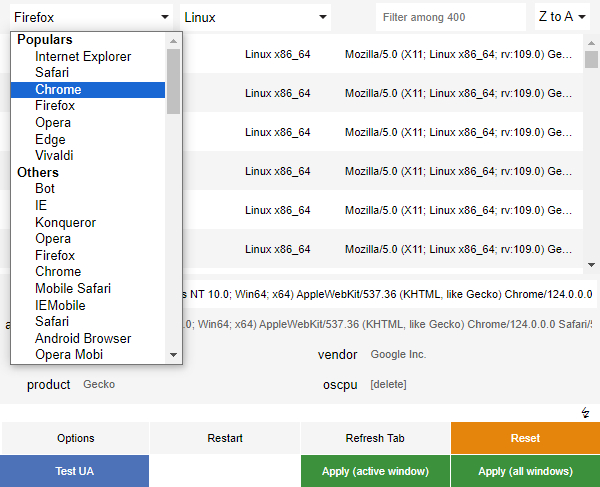Select Chrome under Others

click(x=88, y=272)
